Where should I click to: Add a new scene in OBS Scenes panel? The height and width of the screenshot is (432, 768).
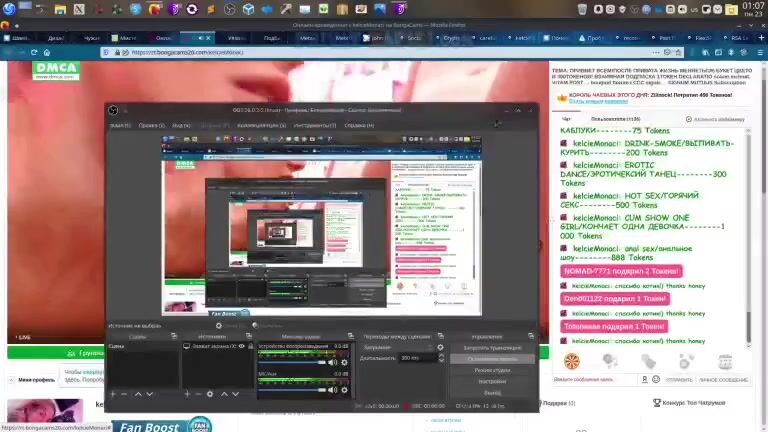click(x=113, y=394)
